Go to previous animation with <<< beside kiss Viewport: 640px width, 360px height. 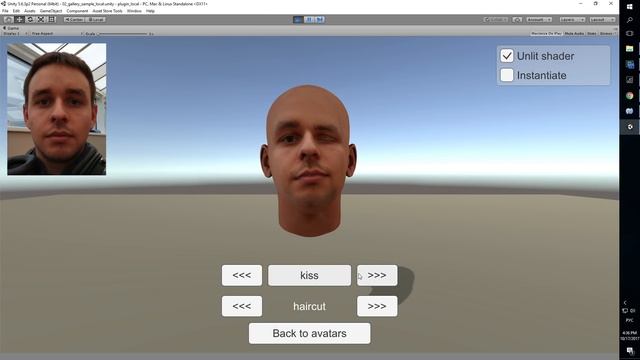(242, 276)
